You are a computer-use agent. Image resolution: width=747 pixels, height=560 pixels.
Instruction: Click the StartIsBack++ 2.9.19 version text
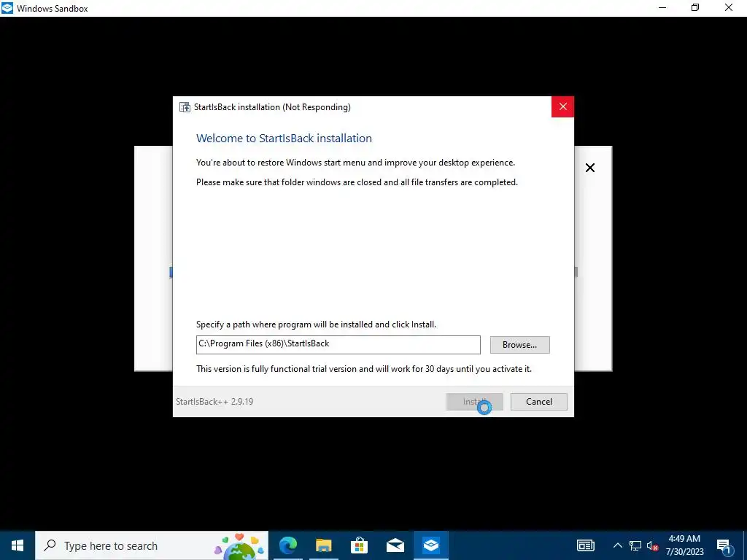pos(214,402)
